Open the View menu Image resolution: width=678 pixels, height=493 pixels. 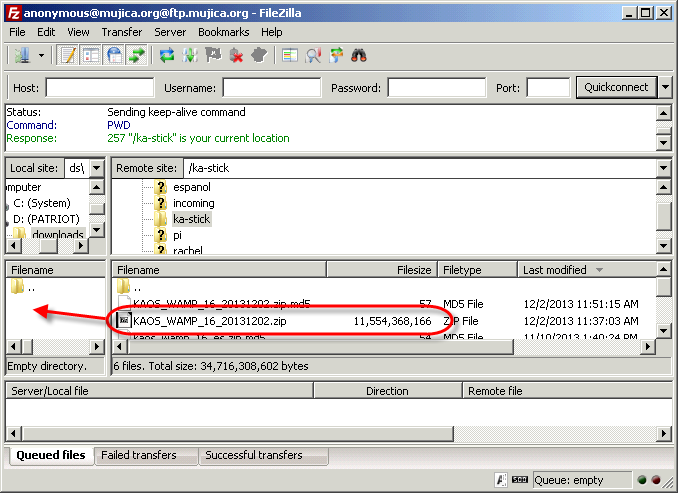coord(78,32)
